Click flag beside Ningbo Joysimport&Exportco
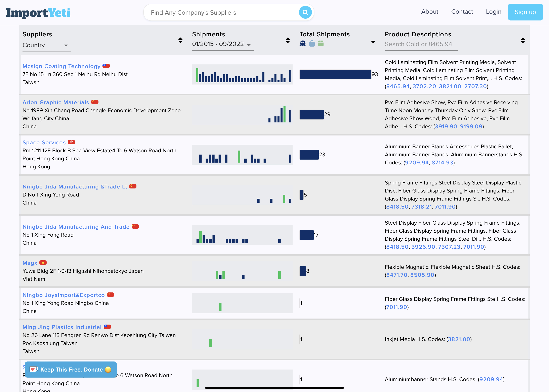The height and width of the screenshot is (392, 549). [111, 295]
